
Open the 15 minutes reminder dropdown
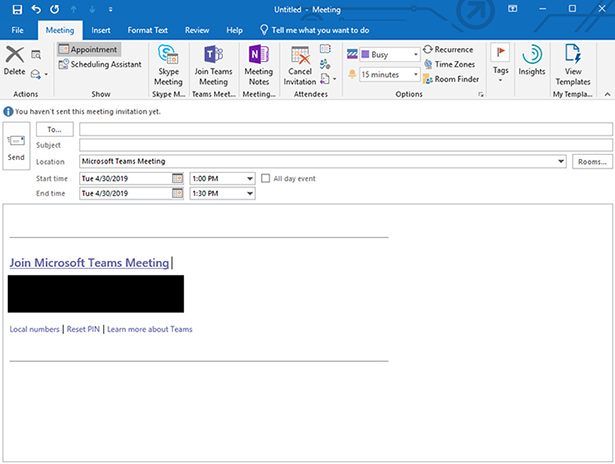coord(415,74)
